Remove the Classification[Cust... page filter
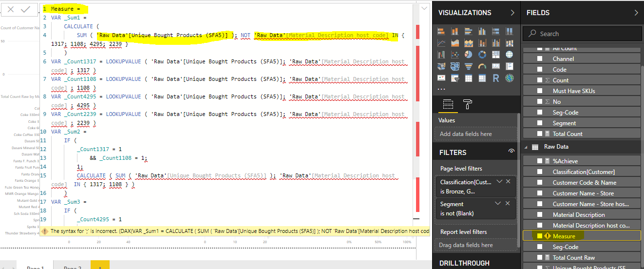 coord(508,181)
